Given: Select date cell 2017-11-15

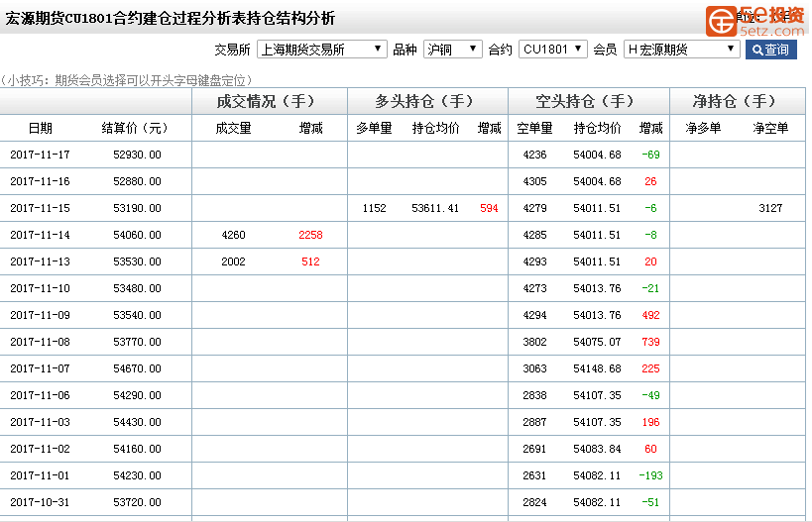Looking at the screenshot, I should 40,208.
